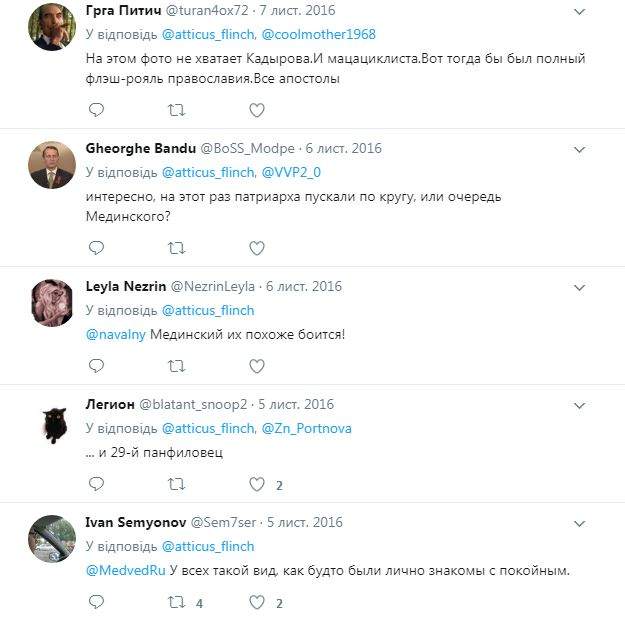Retweet Leyla Nezrin's tweet
The height and width of the screenshot is (618, 625).
[x=176, y=366]
